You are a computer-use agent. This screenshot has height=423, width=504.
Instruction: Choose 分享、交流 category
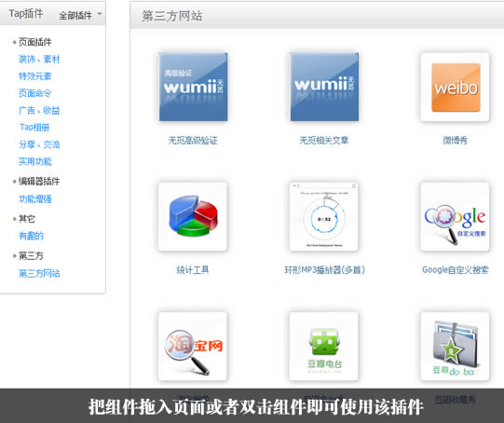(39, 144)
